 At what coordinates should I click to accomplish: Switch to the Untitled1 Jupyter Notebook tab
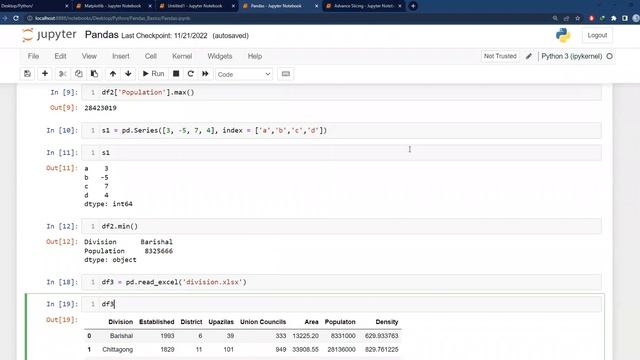tap(195, 6)
